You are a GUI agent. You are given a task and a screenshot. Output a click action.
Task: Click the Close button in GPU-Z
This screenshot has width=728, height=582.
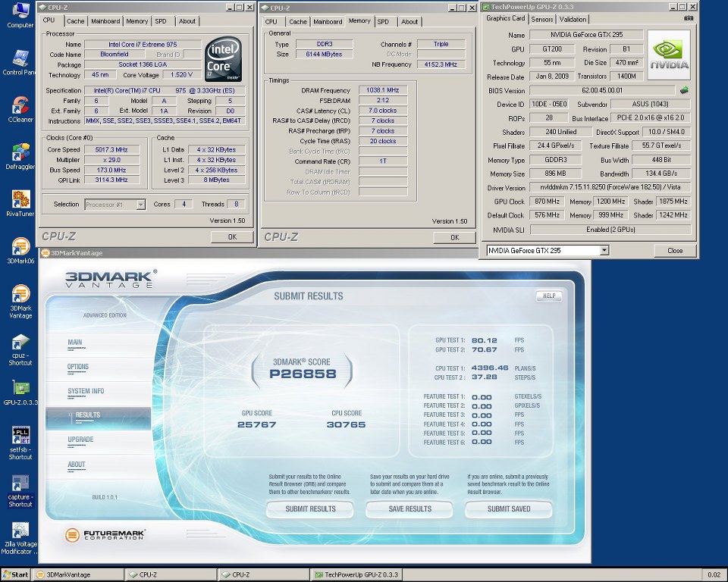(x=675, y=251)
